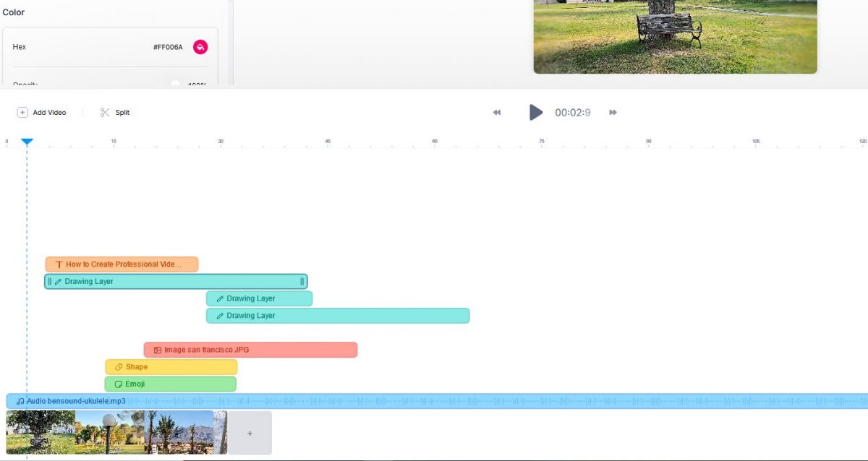The image size is (868, 461).
Task: Click the Hex value field showing #FF006A
Action: pyautogui.click(x=167, y=46)
